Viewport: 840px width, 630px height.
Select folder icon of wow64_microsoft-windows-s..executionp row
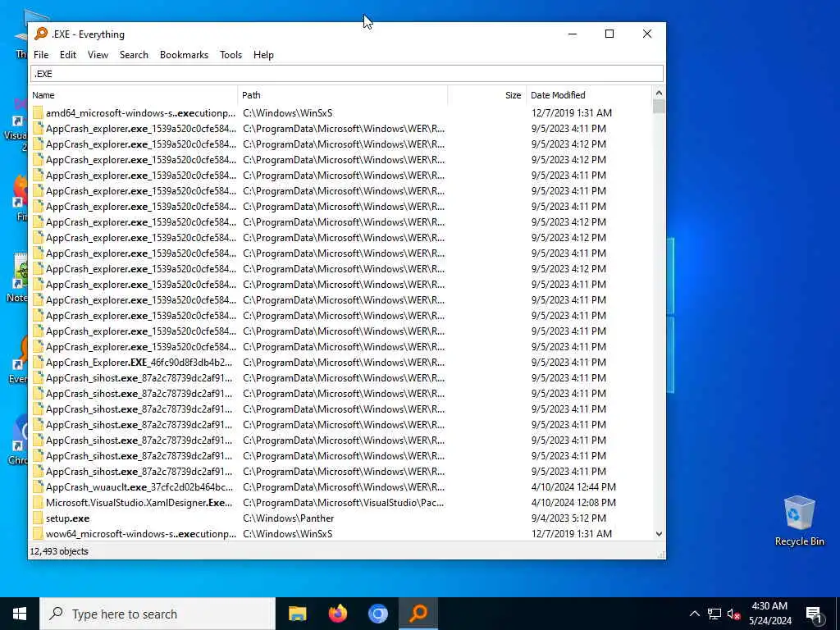click(38, 534)
